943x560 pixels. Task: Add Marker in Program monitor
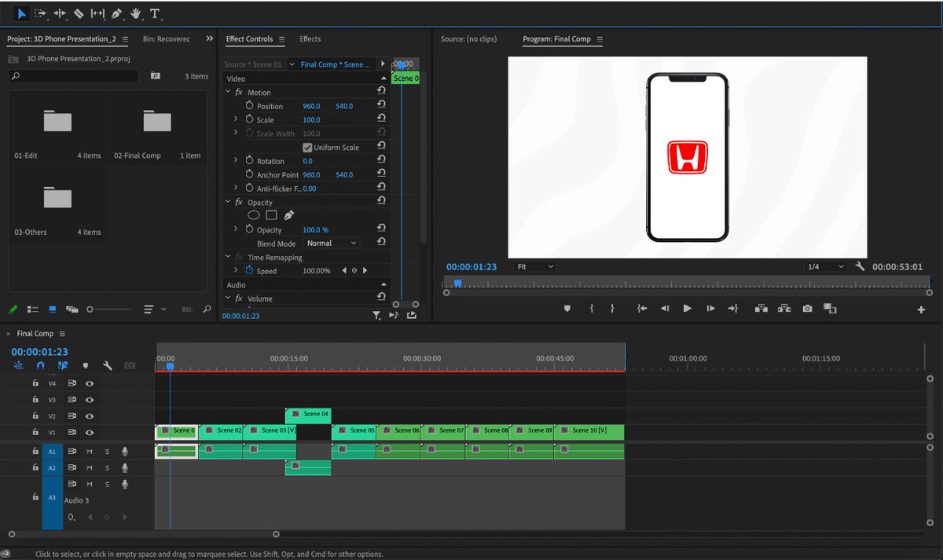coord(567,309)
